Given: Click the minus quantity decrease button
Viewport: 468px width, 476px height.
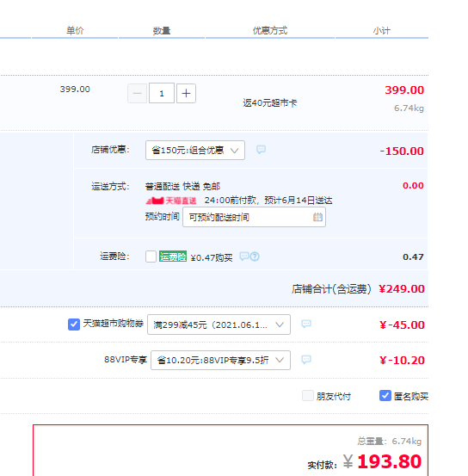Looking at the screenshot, I should [137, 94].
